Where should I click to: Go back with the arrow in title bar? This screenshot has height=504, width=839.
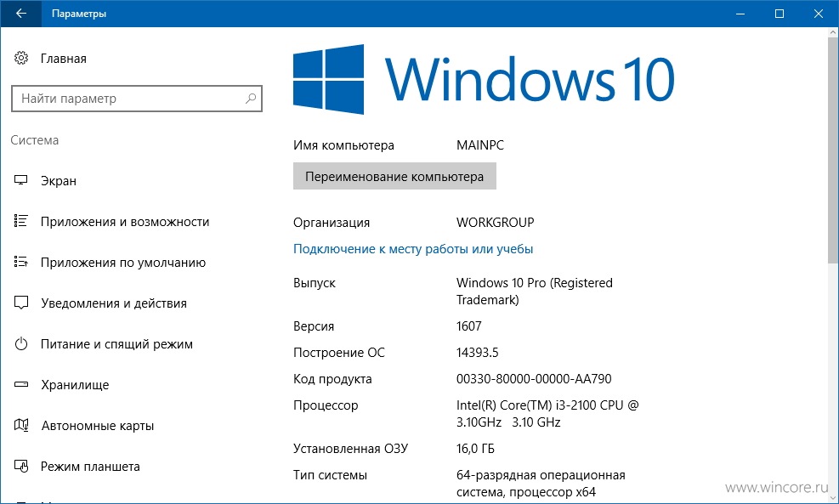click(21, 14)
